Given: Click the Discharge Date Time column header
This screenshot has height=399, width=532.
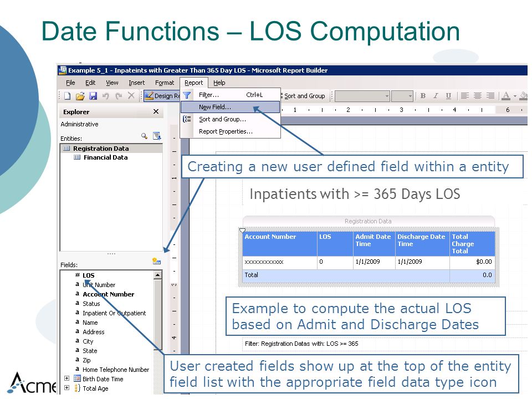Looking at the screenshot, I should tap(422, 244).
